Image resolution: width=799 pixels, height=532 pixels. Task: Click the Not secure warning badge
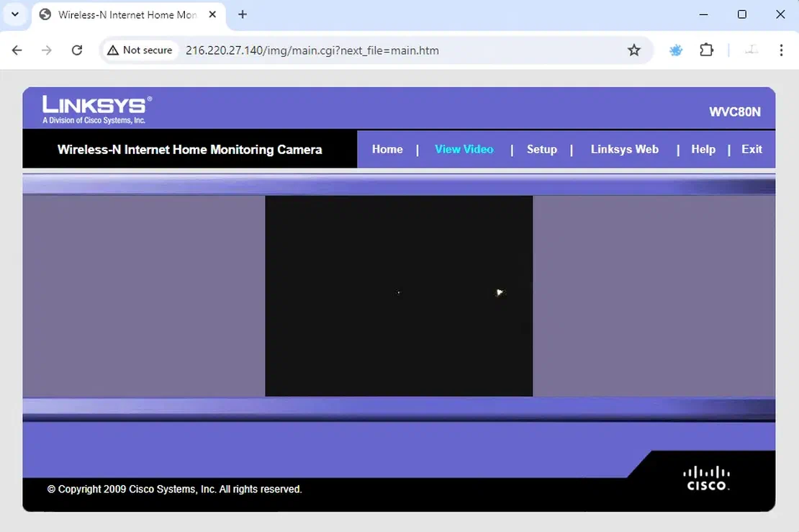(140, 50)
